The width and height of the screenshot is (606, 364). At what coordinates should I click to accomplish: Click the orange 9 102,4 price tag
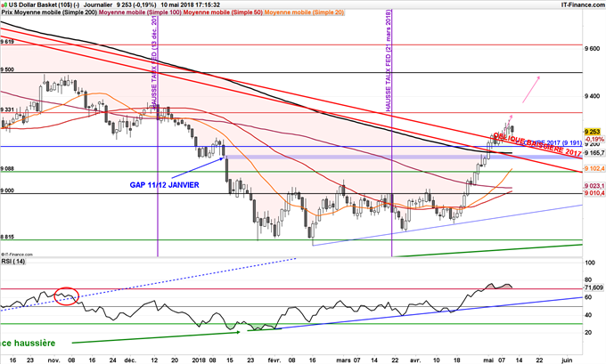(594, 169)
